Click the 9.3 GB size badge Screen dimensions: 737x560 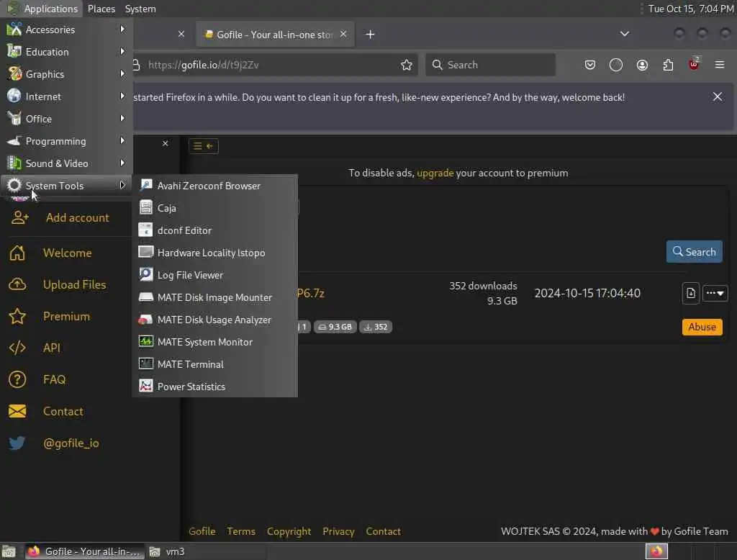(335, 327)
